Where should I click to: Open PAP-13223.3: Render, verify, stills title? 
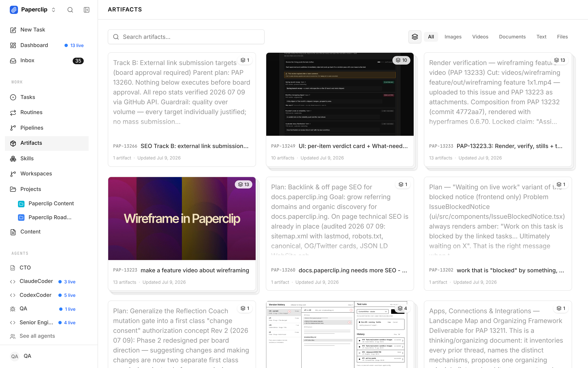510,146
